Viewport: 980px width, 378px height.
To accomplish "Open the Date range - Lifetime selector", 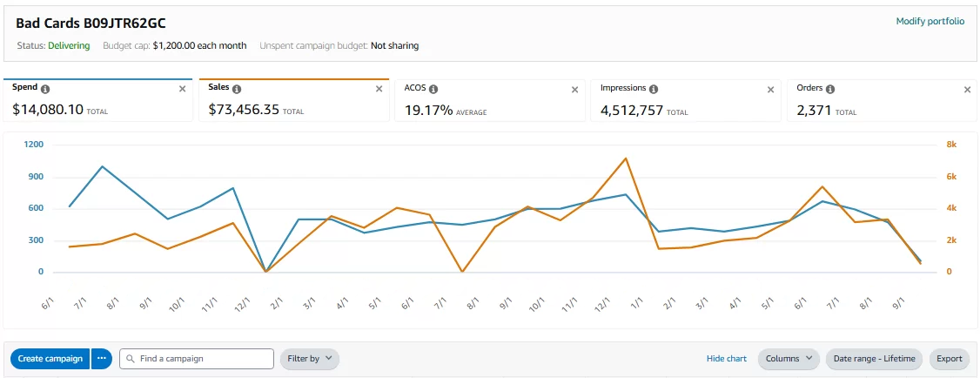I will pyautogui.click(x=874, y=359).
